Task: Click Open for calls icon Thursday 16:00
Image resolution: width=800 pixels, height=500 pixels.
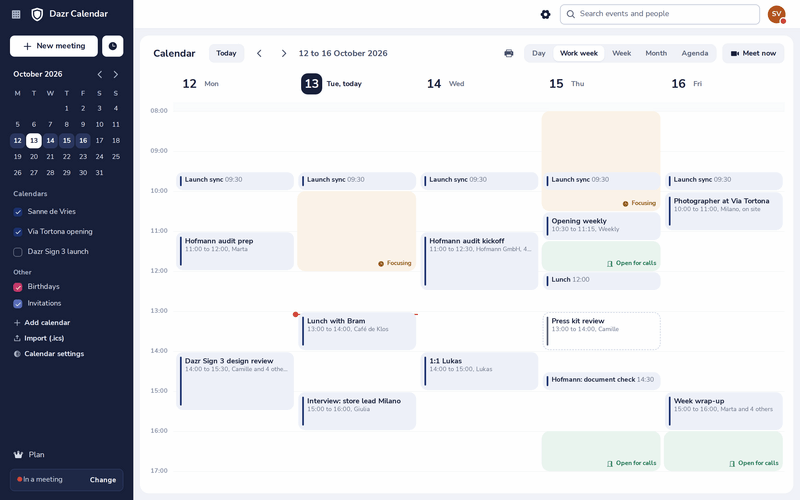Action: (610, 464)
